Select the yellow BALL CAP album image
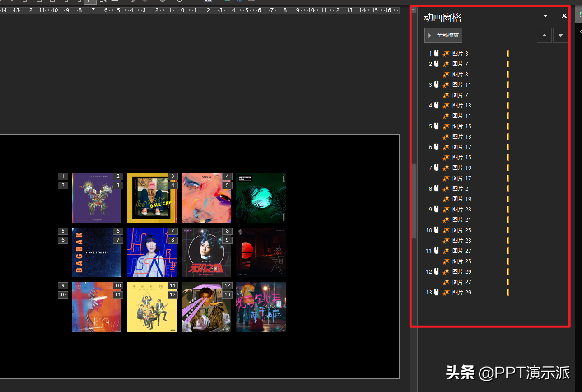The height and width of the screenshot is (392, 582). (x=152, y=198)
